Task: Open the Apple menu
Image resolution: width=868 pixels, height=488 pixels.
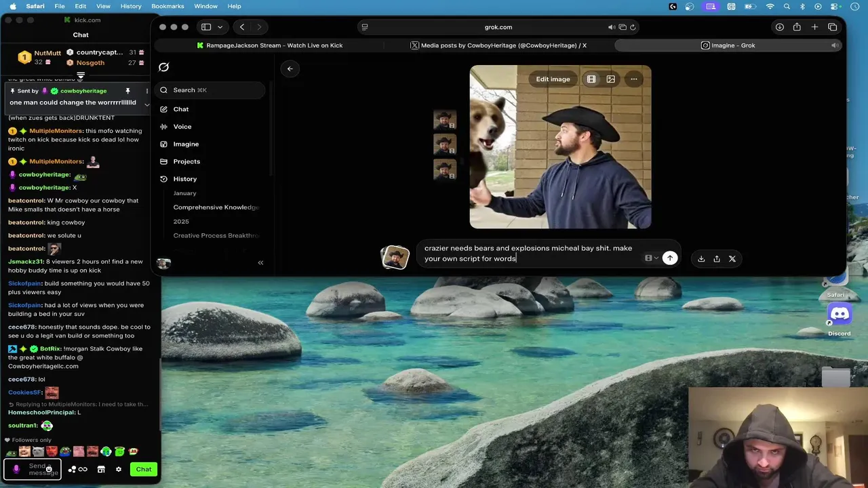Action: coord(13,6)
